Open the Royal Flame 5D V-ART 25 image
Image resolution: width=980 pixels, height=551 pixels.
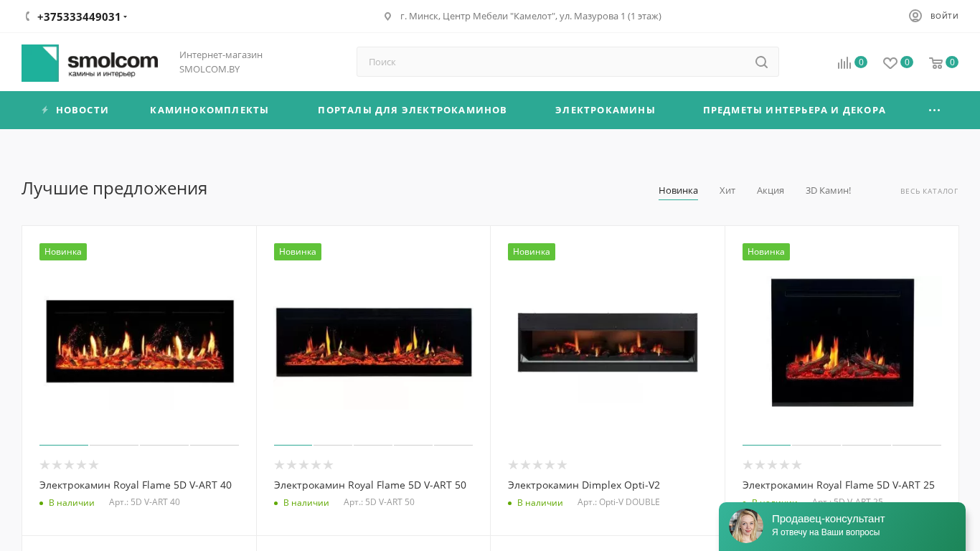(x=842, y=342)
